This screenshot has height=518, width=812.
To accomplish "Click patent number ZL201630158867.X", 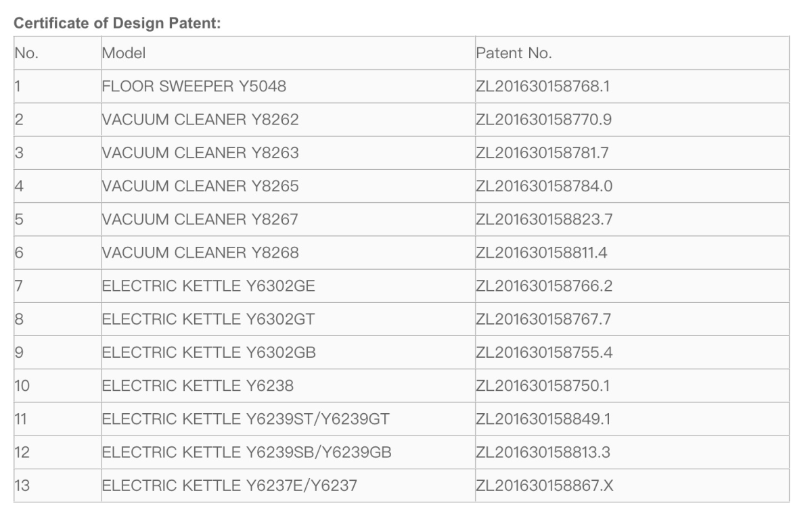I will coord(545,486).
